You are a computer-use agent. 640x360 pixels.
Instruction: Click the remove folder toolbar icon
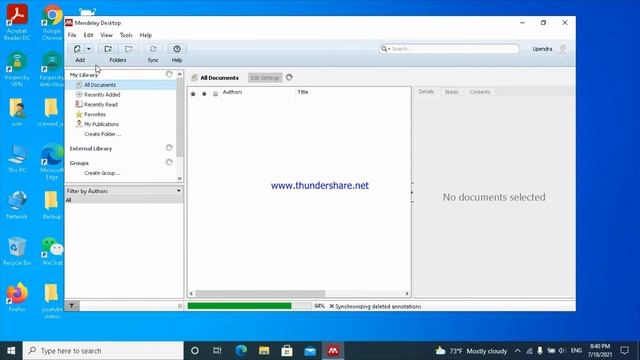[x=129, y=49]
